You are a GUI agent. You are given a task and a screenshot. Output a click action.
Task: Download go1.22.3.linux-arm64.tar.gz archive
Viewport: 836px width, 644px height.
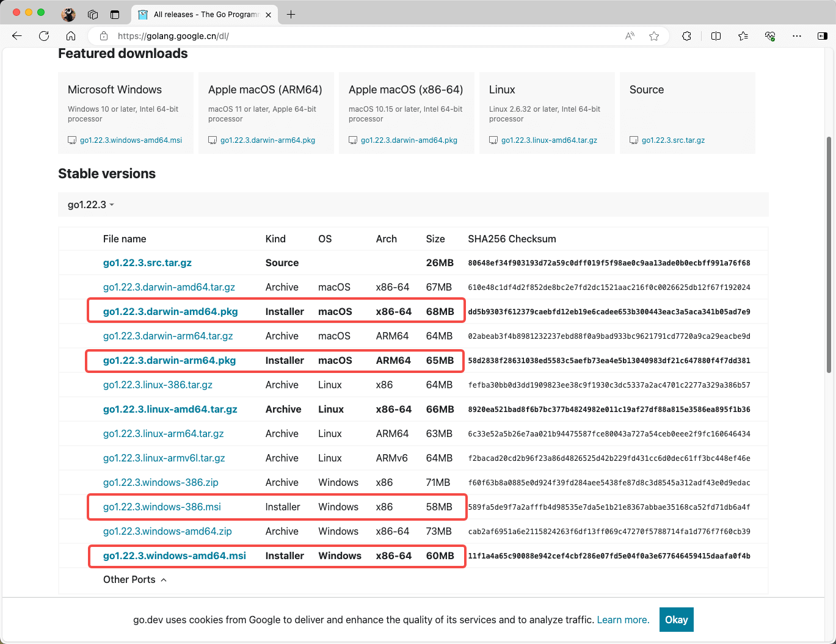point(164,433)
